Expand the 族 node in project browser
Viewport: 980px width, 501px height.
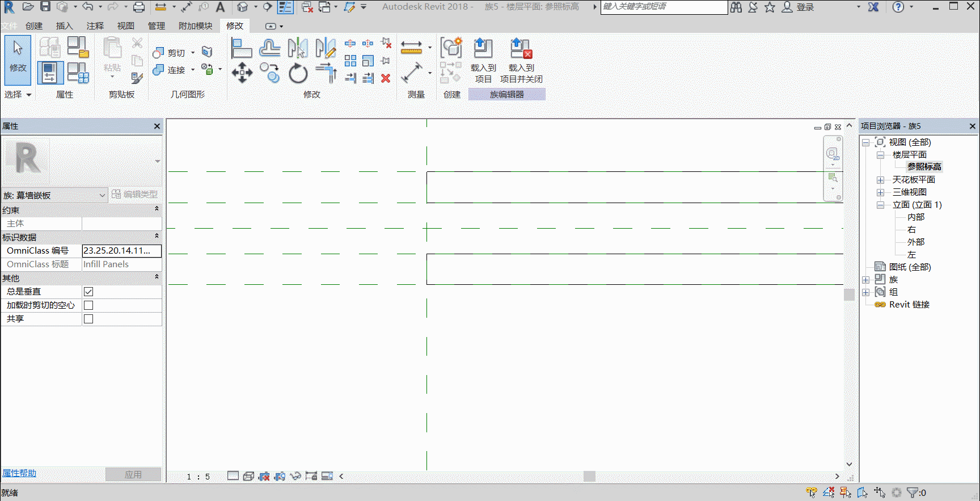866,280
